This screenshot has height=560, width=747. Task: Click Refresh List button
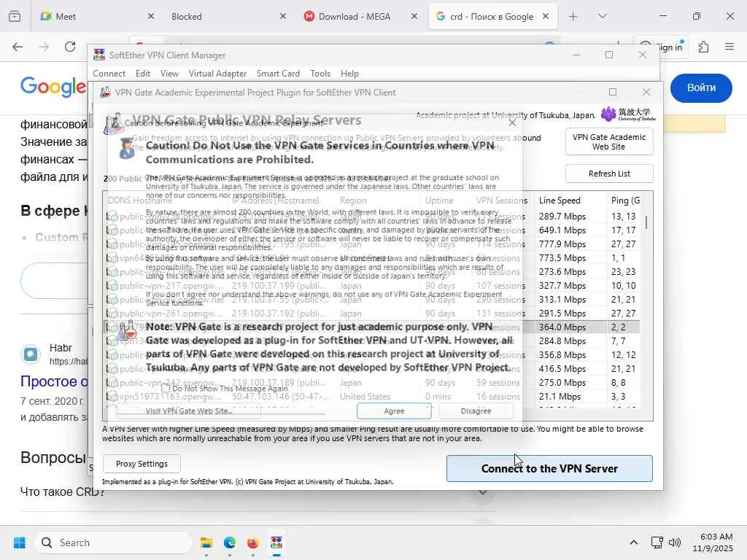pos(609,174)
